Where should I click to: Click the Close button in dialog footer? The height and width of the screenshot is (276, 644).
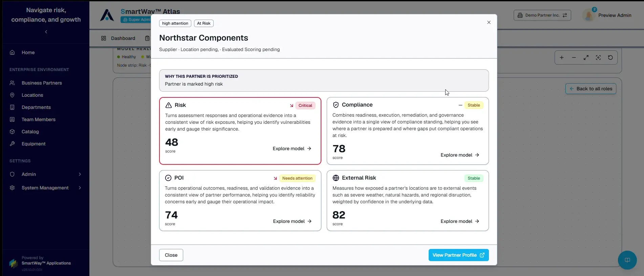(x=171, y=255)
